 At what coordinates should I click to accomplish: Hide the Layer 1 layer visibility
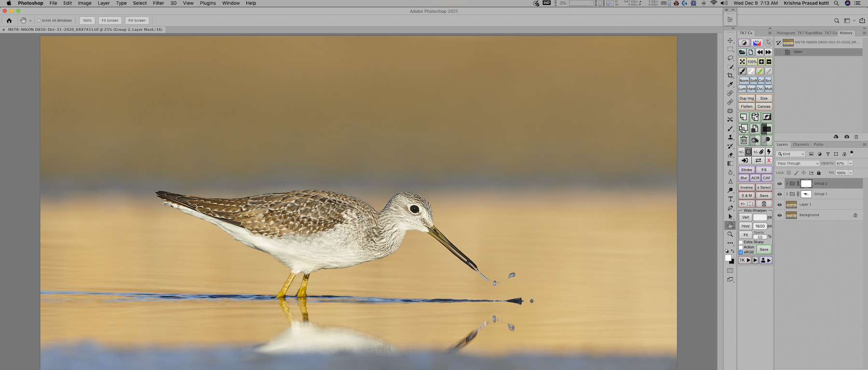click(x=779, y=205)
